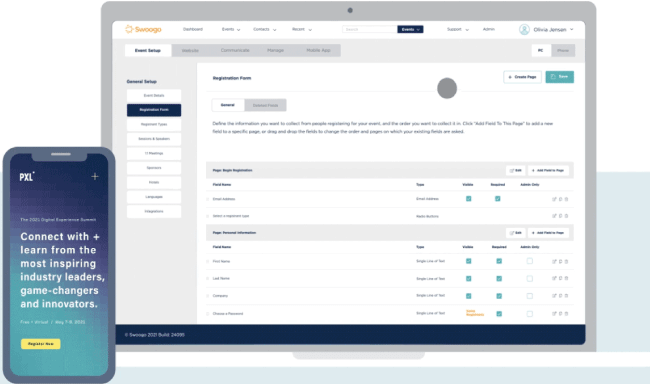Image resolution: width=650 pixels, height=384 pixels.
Task: Click copy icon for registrant type row
Action: [x=560, y=216]
